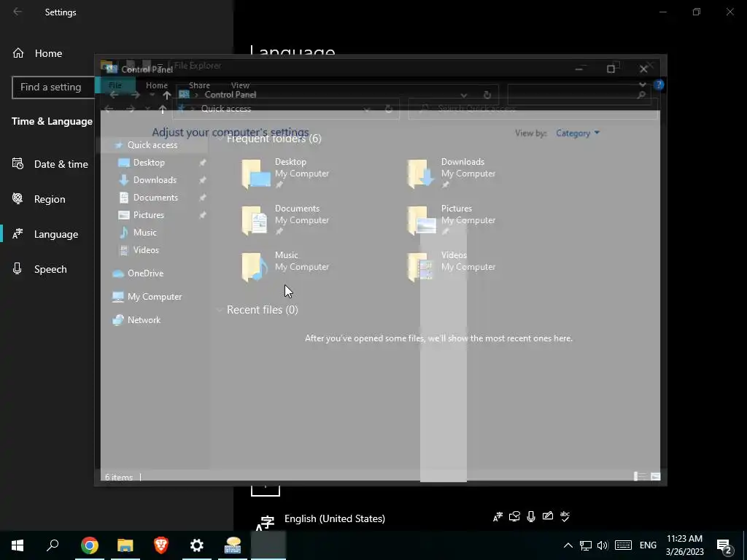Open the File tab in File Explorer
This screenshot has height=560, width=747.
pyautogui.click(x=115, y=85)
